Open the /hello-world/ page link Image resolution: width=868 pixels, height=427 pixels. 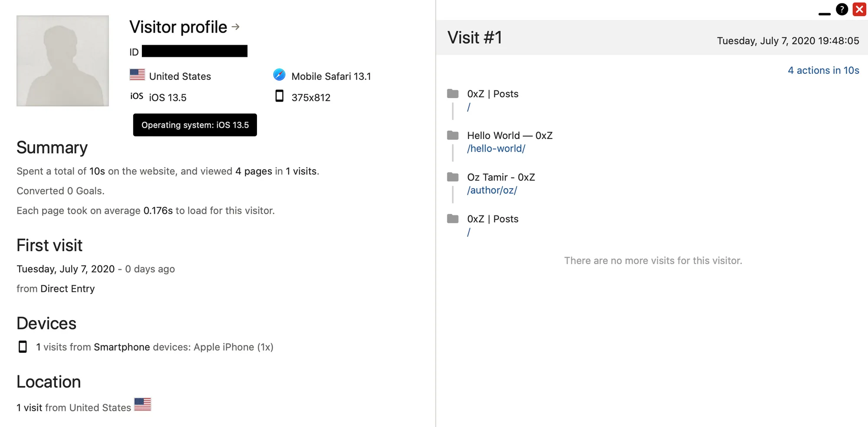tap(496, 149)
